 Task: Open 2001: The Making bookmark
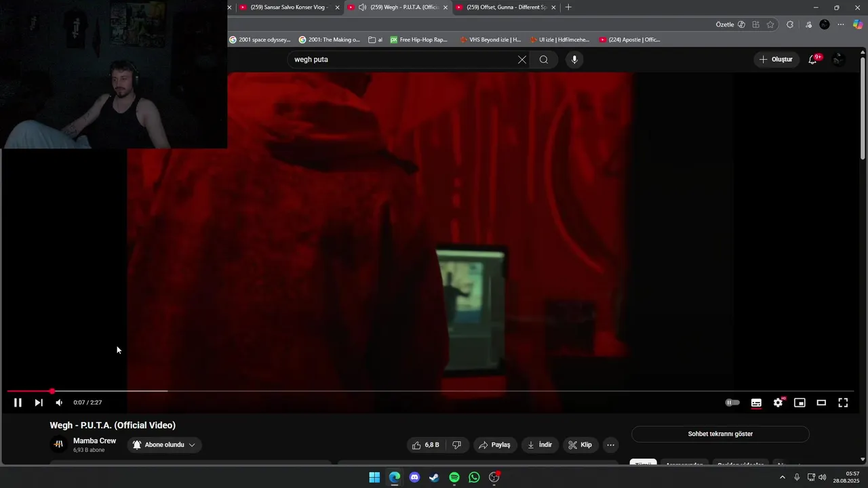[x=330, y=40]
